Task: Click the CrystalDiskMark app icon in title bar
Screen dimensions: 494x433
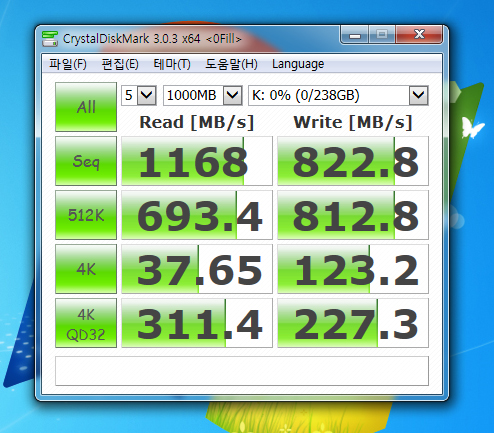Action: tap(50, 38)
